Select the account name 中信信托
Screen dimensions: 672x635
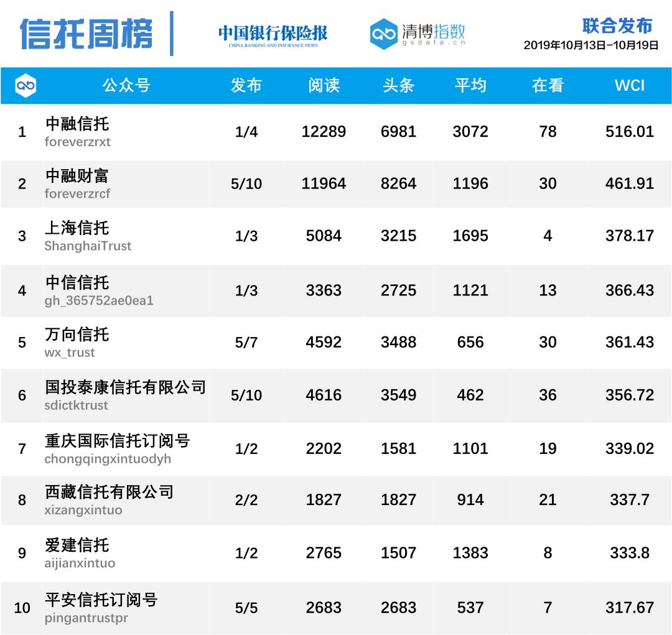coord(77,282)
